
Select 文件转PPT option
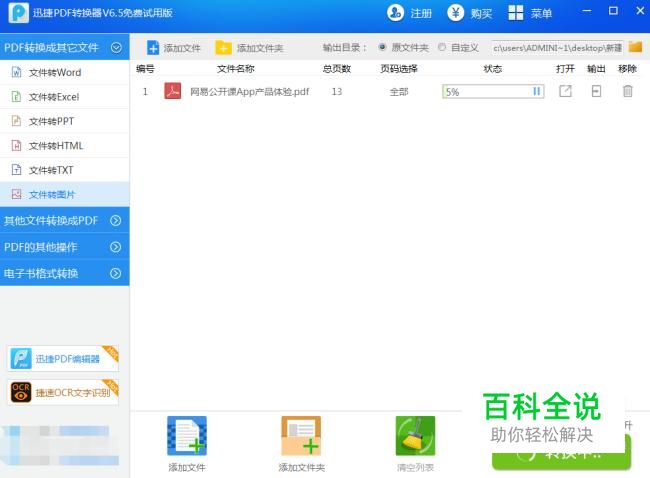click(65, 121)
